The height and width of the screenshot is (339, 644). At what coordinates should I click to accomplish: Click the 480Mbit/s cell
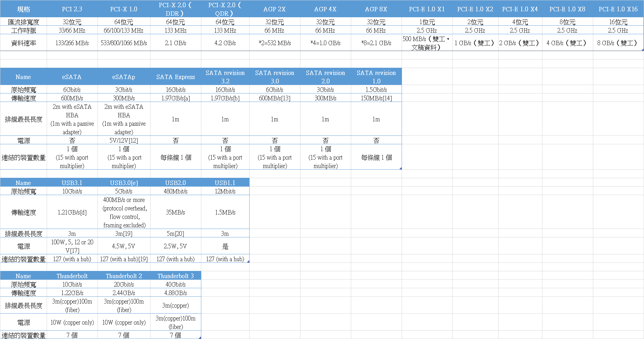click(176, 191)
